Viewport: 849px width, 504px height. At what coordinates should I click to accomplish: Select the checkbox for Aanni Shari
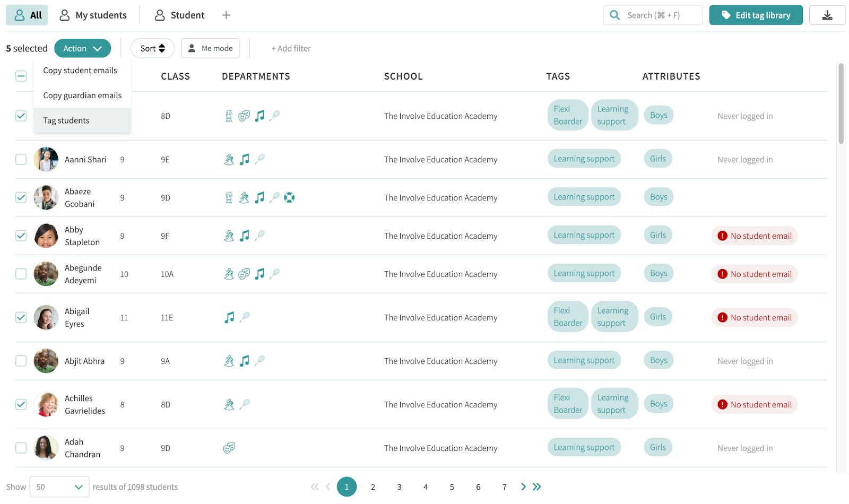[x=21, y=159]
